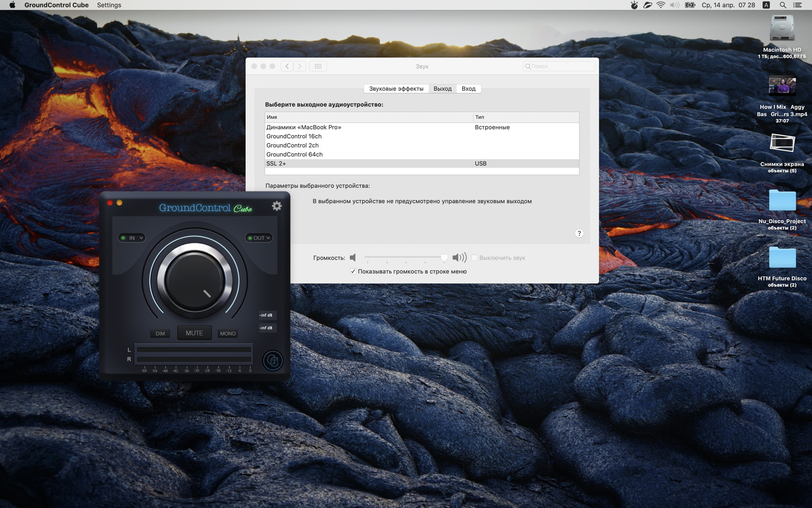Screen dimensions: 812x508
Task: Go back in Sound preferences
Action: [287, 66]
